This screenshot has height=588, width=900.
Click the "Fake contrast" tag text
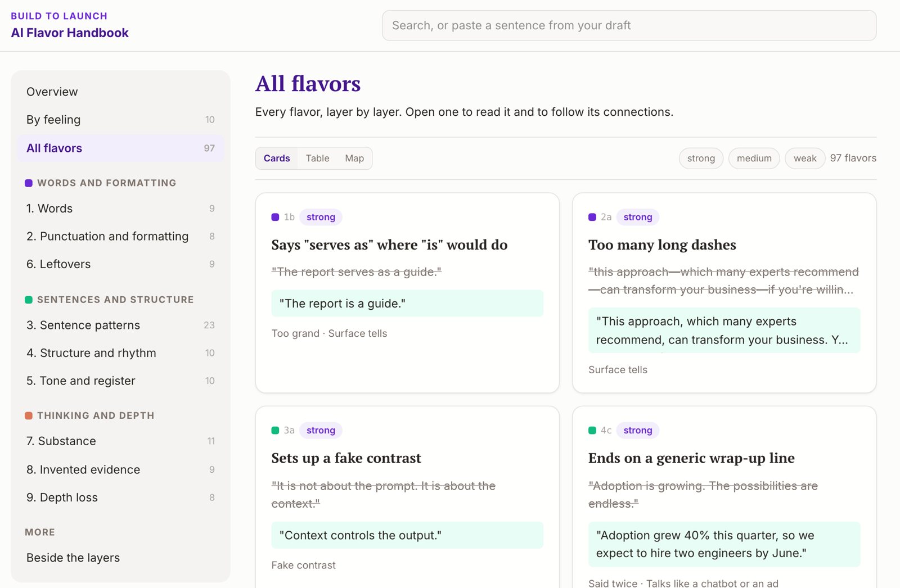click(303, 565)
